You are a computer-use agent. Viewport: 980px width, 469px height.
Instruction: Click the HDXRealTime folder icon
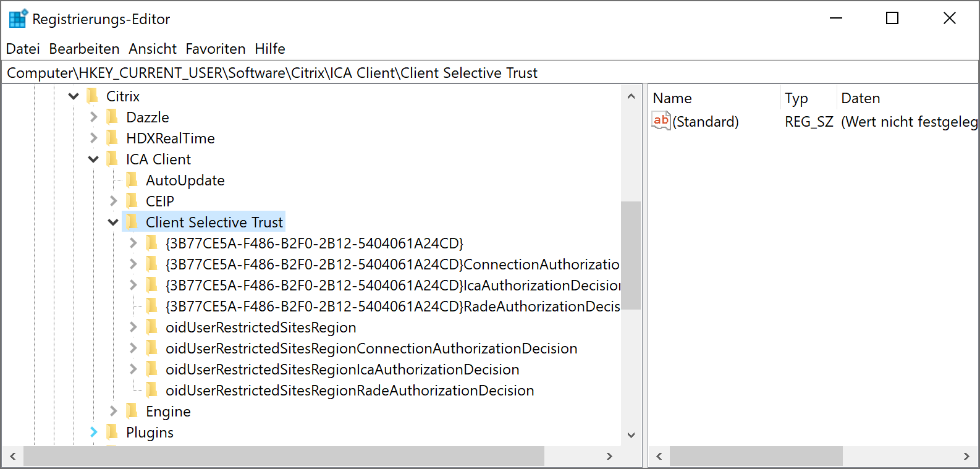pyautogui.click(x=112, y=138)
